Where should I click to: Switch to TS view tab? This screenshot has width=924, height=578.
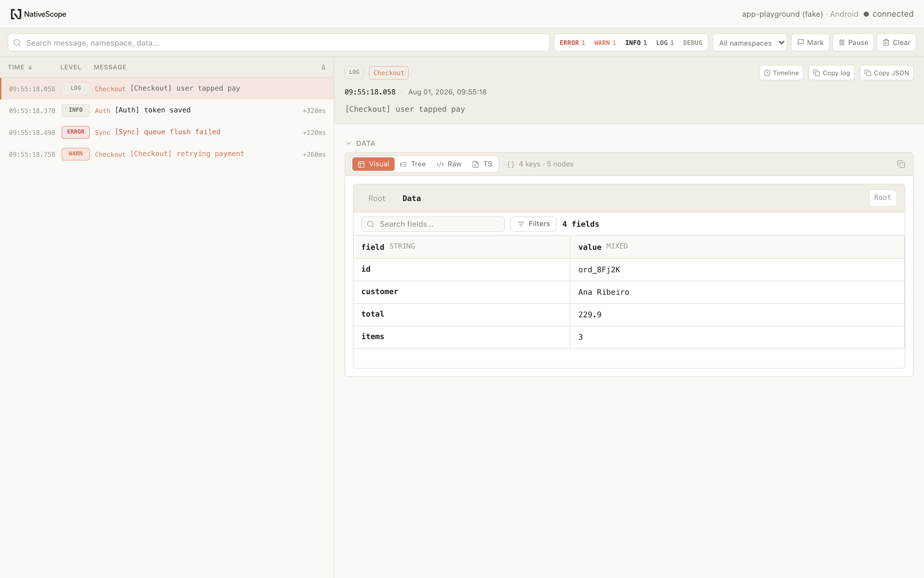482,164
